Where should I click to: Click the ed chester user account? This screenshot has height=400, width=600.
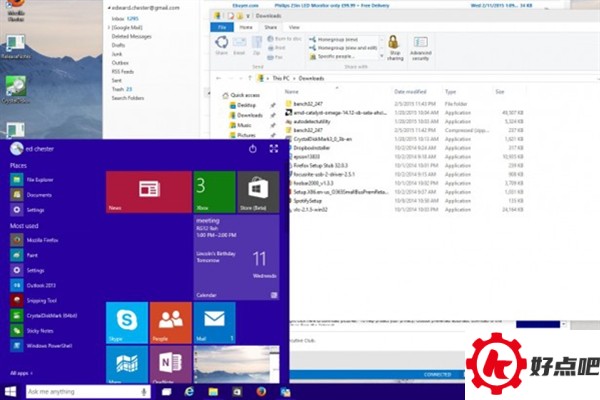click(x=32, y=149)
